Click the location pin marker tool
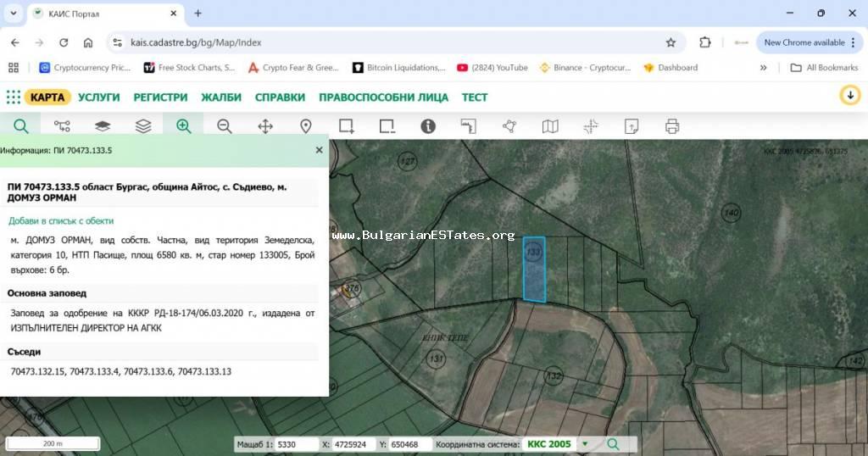868x456 pixels. pyautogui.click(x=305, y=126)
